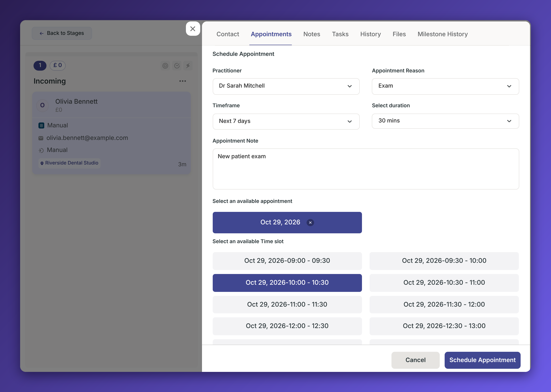Select the 11:30 - 12:00 time slot
This screenshot has height=392, width=551.
(x=444, y=304)
